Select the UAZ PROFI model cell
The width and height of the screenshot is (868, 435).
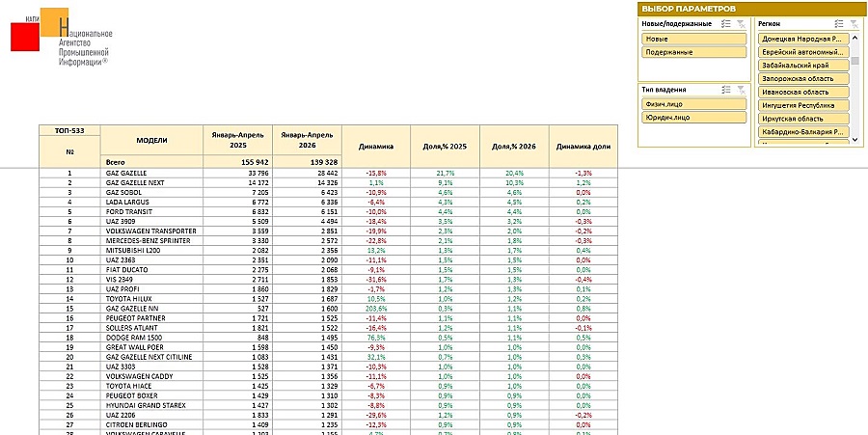(151, 289)
